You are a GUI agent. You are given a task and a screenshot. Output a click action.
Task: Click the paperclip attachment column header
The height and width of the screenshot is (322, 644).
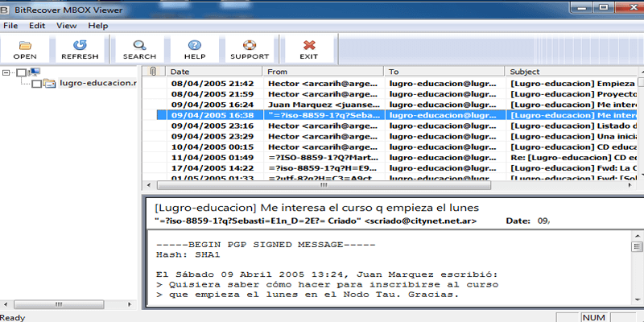tap(154, 72)
